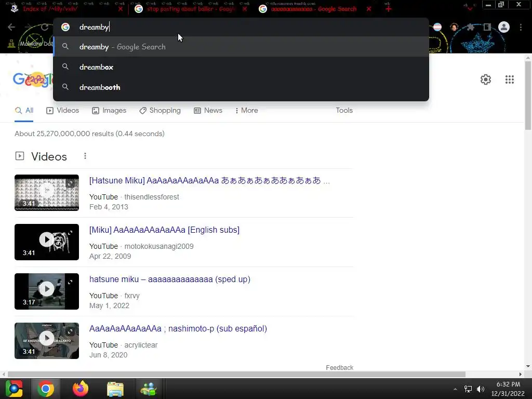
Task: Click the browser back arrow
Action: pos(11,27)
